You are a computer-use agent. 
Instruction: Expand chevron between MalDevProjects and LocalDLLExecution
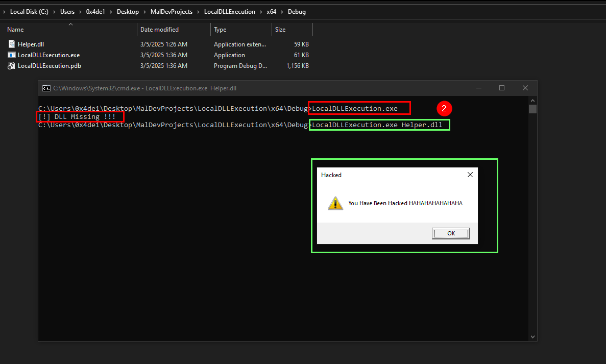(198, 12)
